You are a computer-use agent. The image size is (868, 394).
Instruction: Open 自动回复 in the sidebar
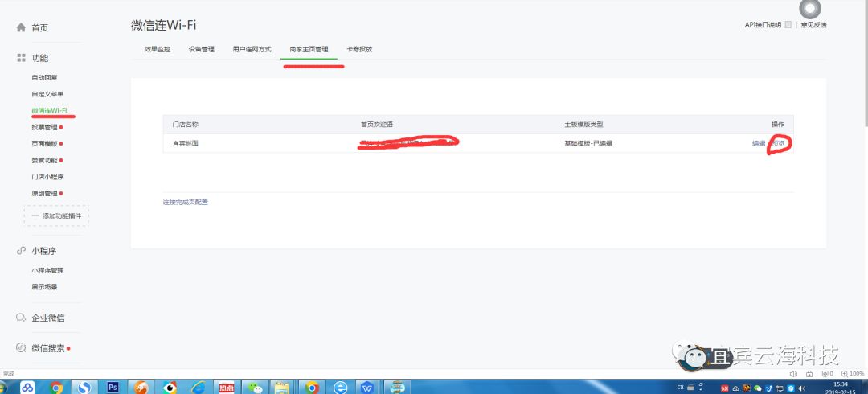point(44,78)
